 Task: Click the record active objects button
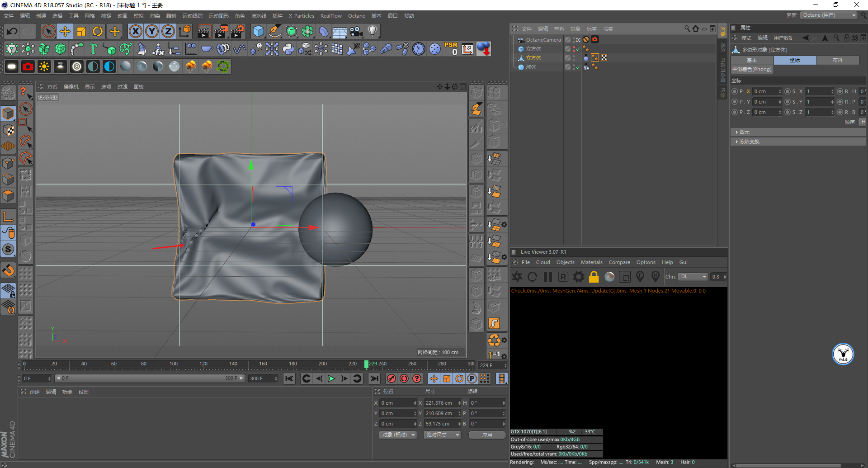coord(392,378)
